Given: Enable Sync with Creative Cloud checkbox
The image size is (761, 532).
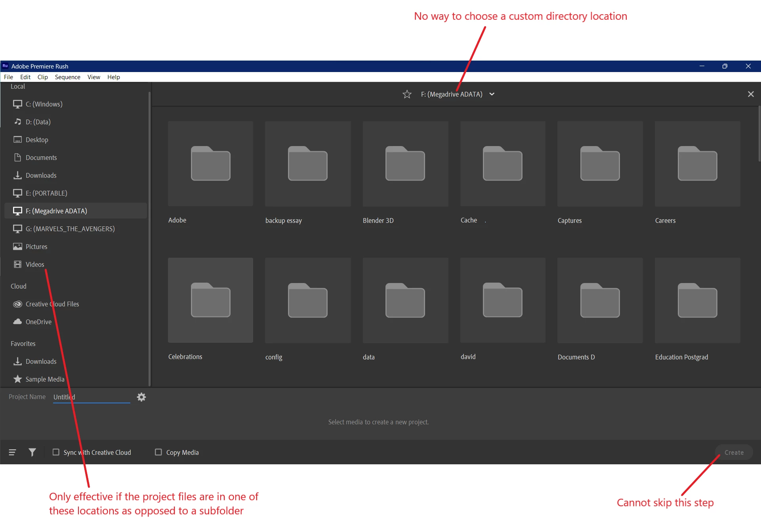Looking at the screenshot, I should pos(56,452).
